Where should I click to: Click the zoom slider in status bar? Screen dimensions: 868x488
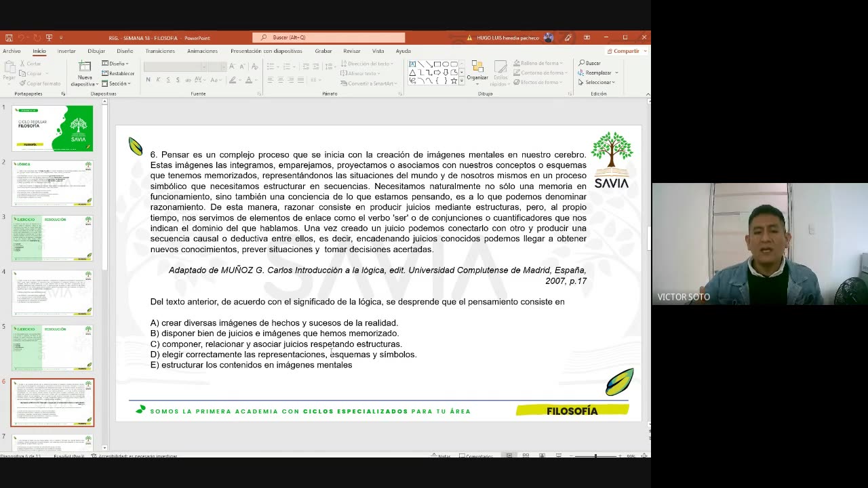click(596, 456)
